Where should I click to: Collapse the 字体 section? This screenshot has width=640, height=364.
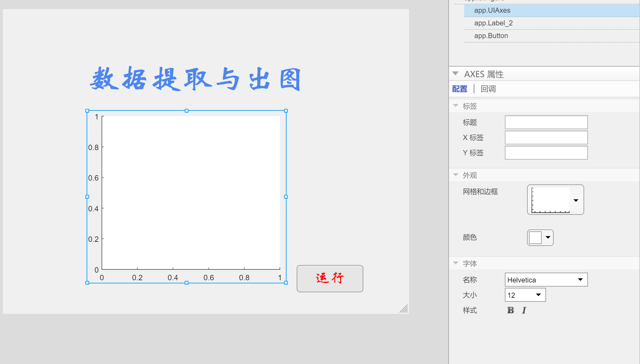(456, 263)
